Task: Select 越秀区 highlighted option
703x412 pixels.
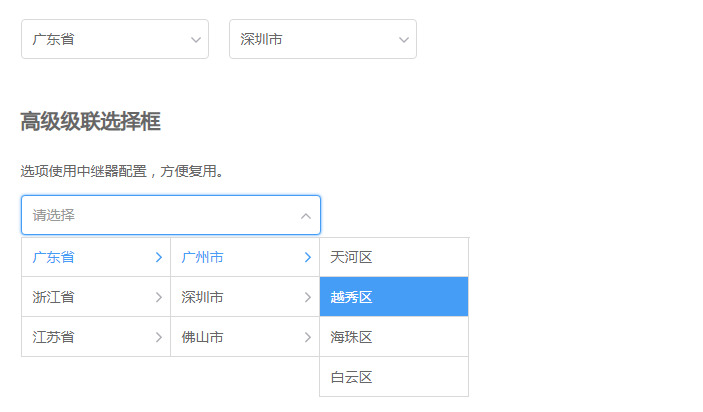Action: (x=394, y=297)
